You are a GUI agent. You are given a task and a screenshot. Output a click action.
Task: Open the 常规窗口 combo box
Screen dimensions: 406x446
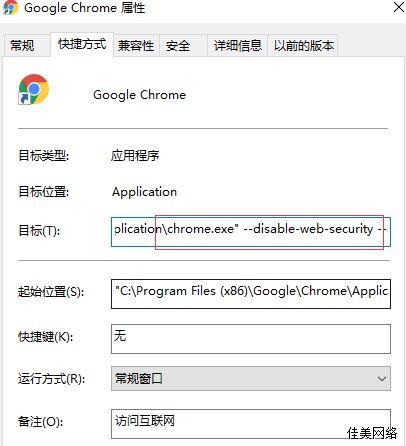(251, 379)
